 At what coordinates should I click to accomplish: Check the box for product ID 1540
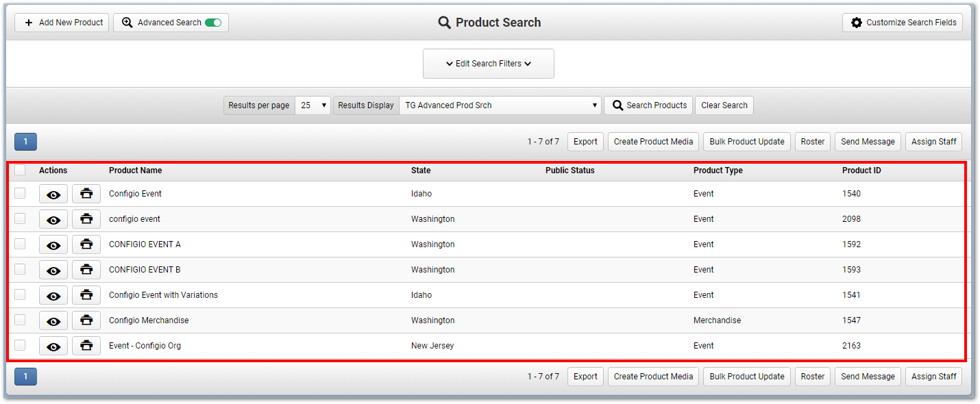click(20, 193)
